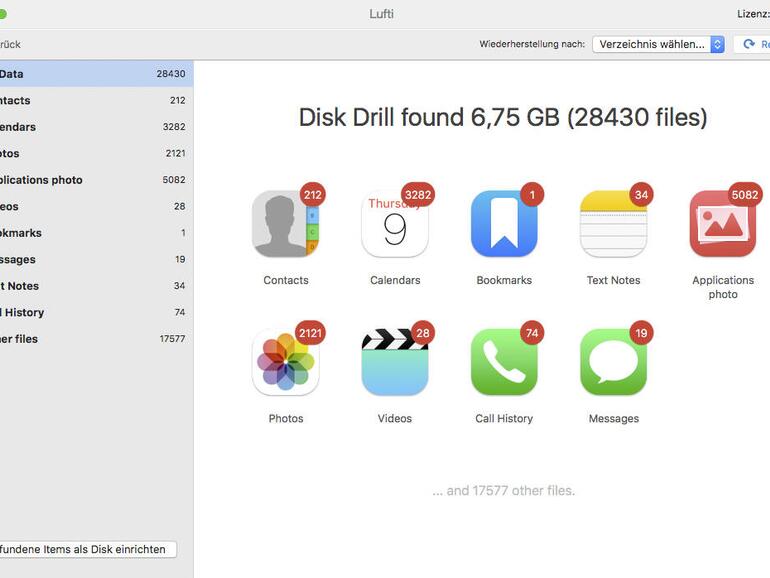Open the green Messages speech bubble icon

(613, 362)
